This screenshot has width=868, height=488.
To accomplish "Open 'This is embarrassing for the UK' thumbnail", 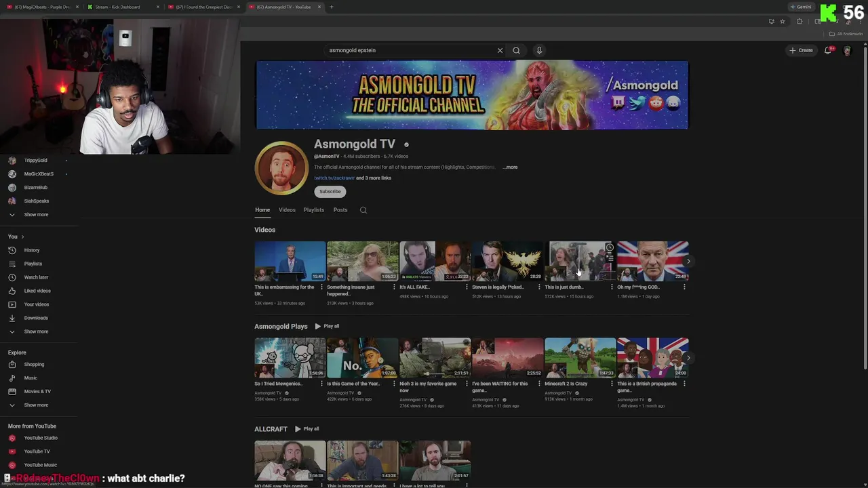I will (x=290, y=261).
